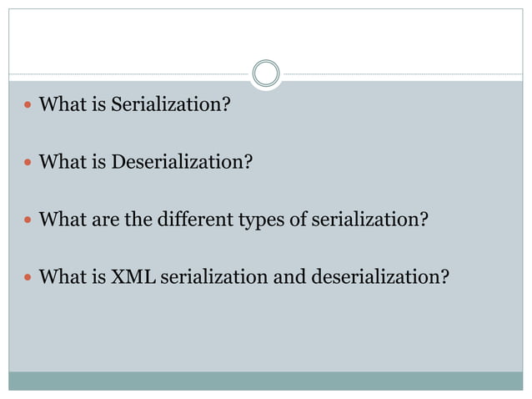Click the "different types of serialization" question line
Viewport: 532px width, 399px height.
click(233, 220)
